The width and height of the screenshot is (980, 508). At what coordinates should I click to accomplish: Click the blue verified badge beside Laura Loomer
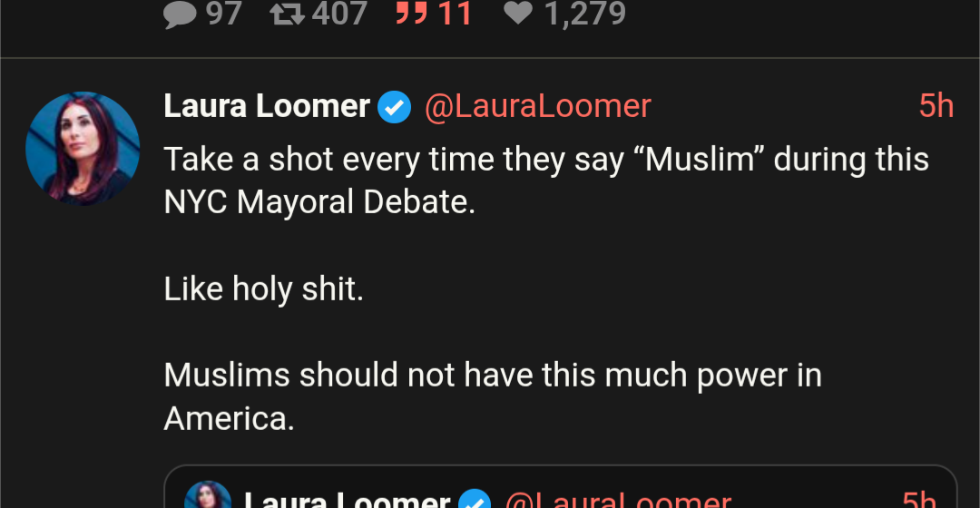(x=395, y=107)
